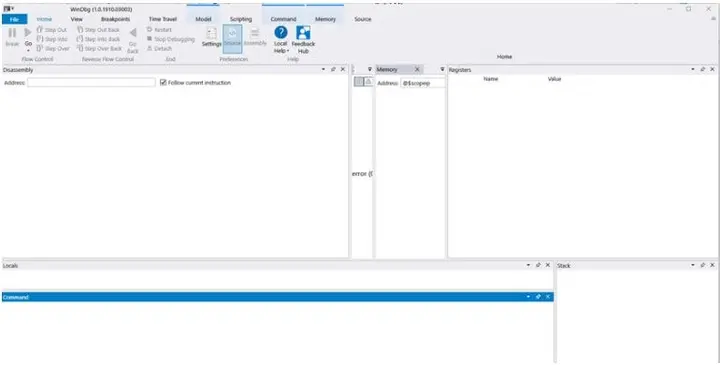Screen dimensions: 720x365
Task: Open the Scripting ribbon tab
Action: click(x=241, y=19)
